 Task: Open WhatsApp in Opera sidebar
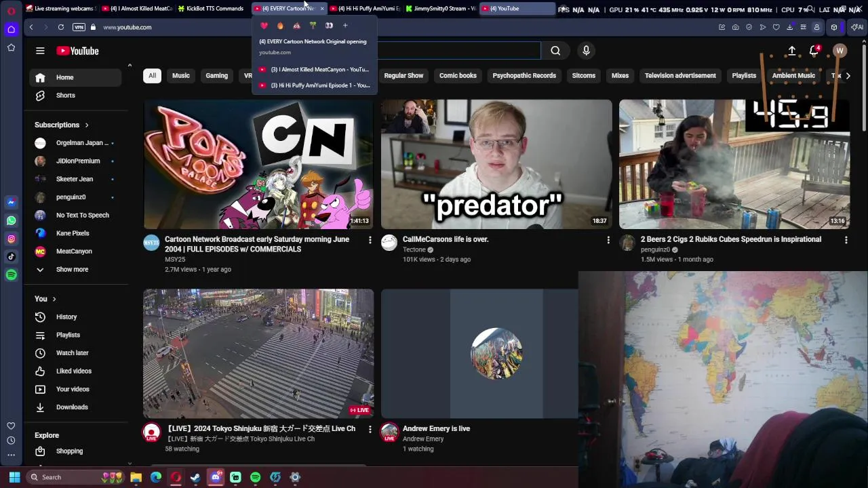click(x=11, y=220)
